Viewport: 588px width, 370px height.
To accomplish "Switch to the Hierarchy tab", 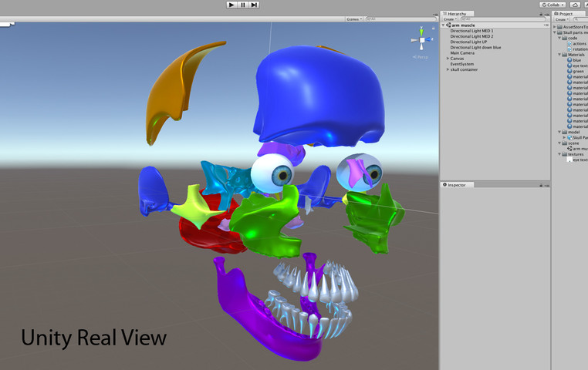I will (x=457, y=13).
